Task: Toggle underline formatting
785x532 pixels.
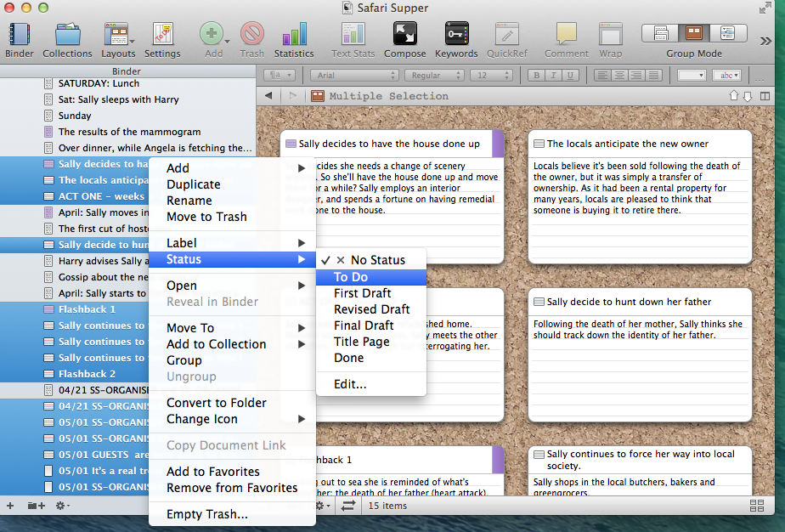Action: (570, 75)
